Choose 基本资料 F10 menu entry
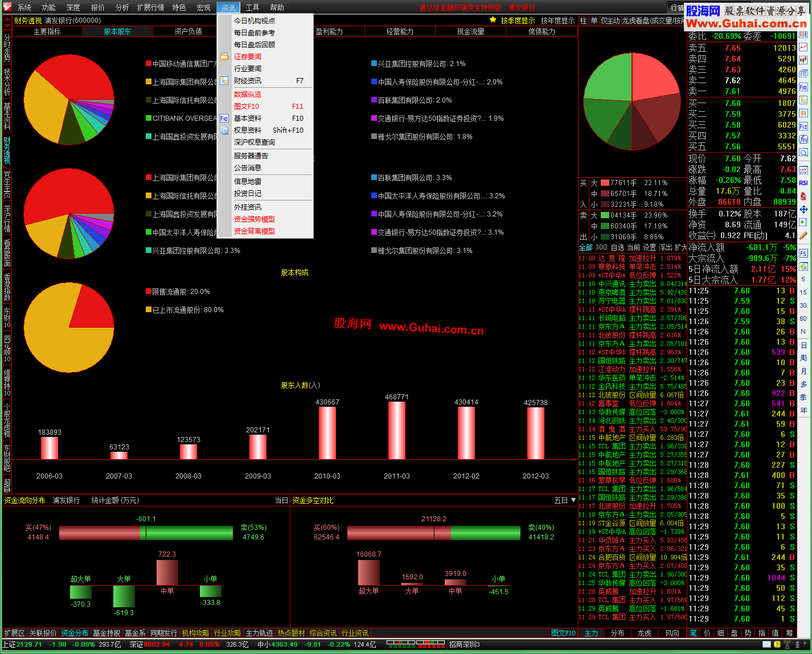This screenshot has width=812, height=654. pyautogui.click(x=265, y=118)
